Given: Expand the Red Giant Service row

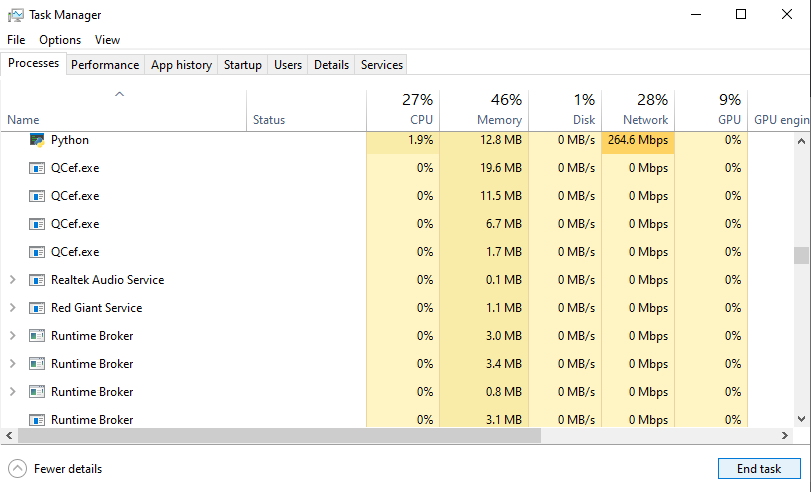Looking at the screenshot, I should [x=12, y=308].
